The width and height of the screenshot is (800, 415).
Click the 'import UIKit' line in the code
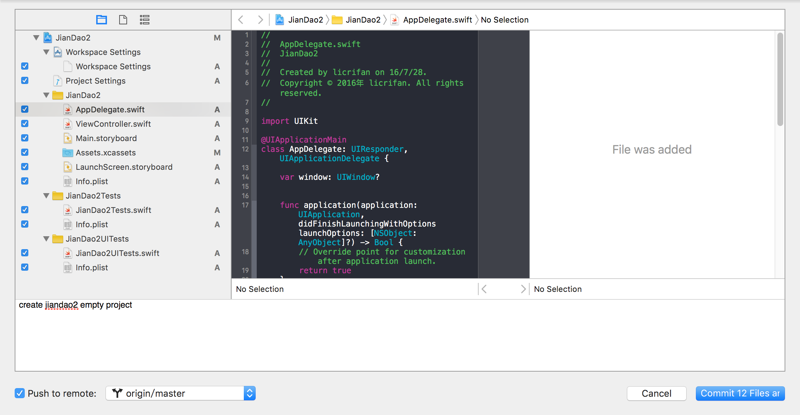pyautogui.click(x=289, y=121)
